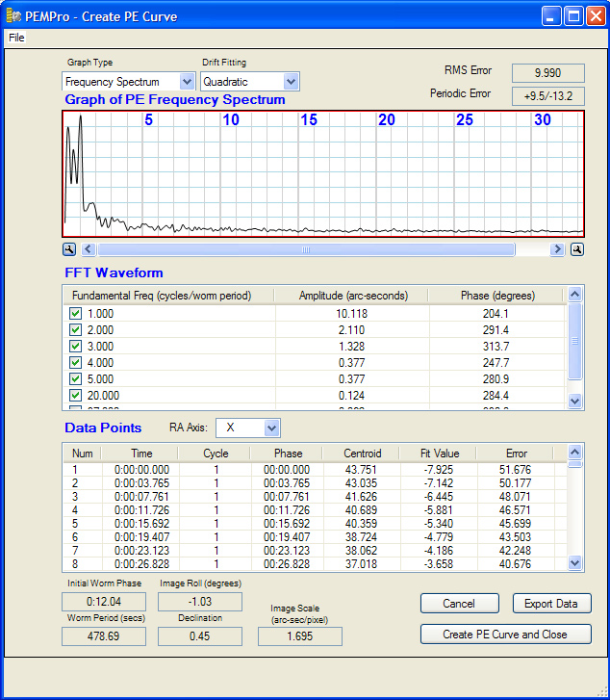Click phase value 284.4
This screenshot has height=700, width=610.
(x=496, y=396)
